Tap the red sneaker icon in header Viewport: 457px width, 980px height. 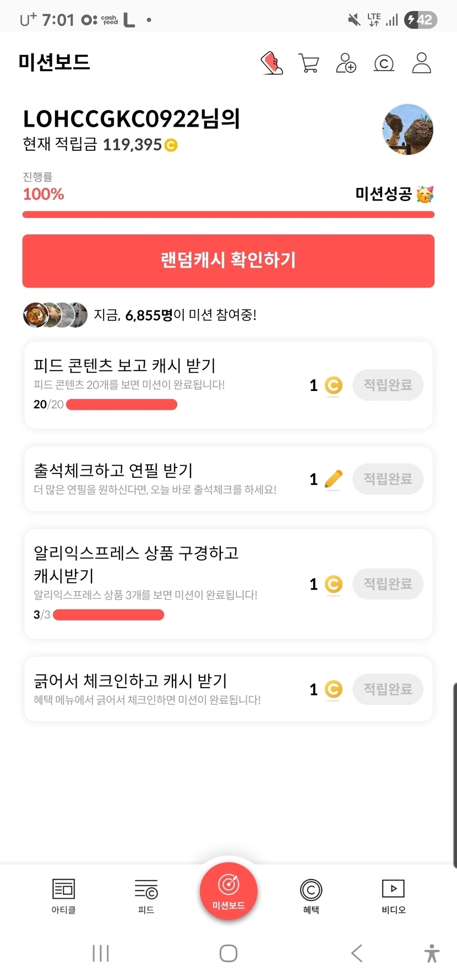click(271, 63)
